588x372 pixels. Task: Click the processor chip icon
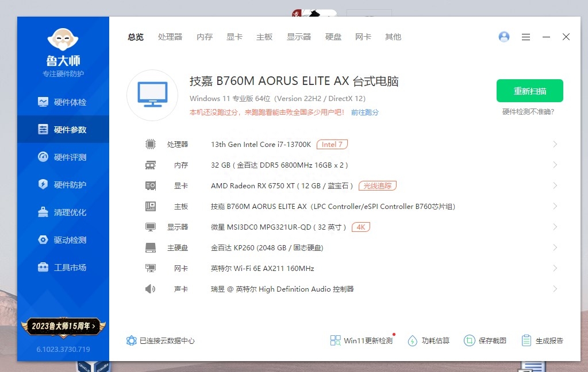(151, 144)
